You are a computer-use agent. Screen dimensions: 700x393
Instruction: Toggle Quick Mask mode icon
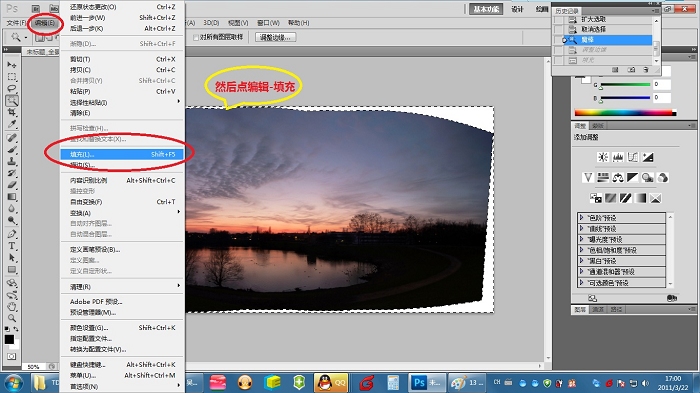tap(11, 356)
